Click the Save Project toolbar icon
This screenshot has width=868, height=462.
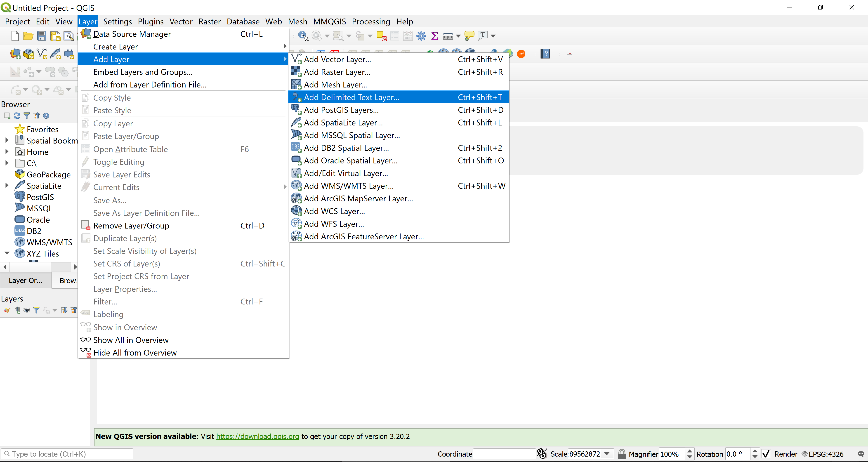pyautogui.click(x=41, y=36)
